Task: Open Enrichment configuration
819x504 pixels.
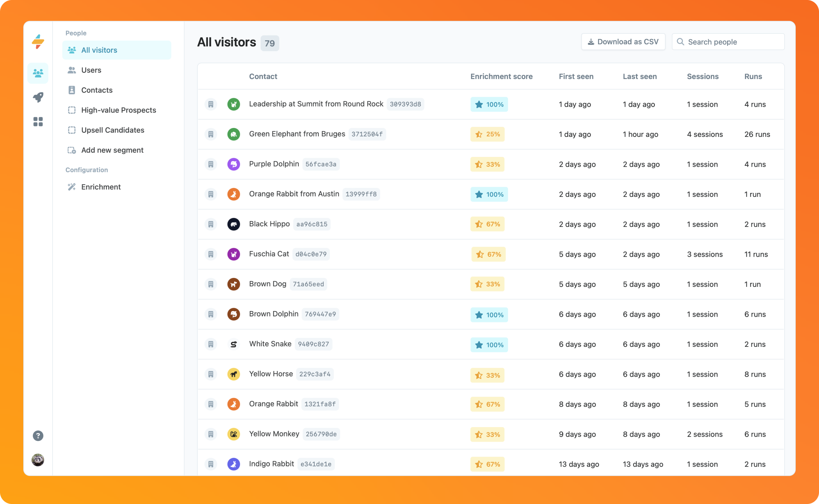Action: (x=101, y=187)
